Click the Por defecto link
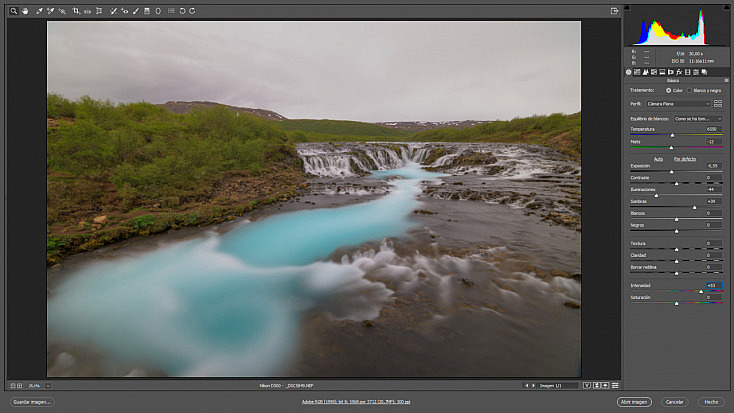Screen dimensions: 734x413 click(x=685, y=159)
